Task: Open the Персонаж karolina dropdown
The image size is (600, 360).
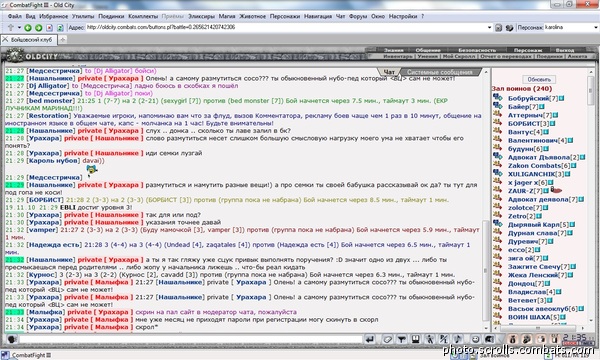Action: (570, 28)
